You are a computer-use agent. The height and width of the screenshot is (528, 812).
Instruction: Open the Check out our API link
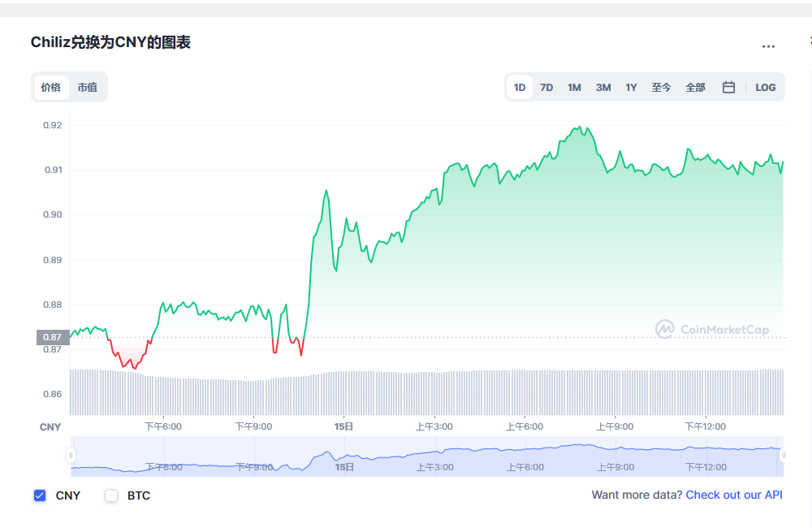(x=734, y=495)
